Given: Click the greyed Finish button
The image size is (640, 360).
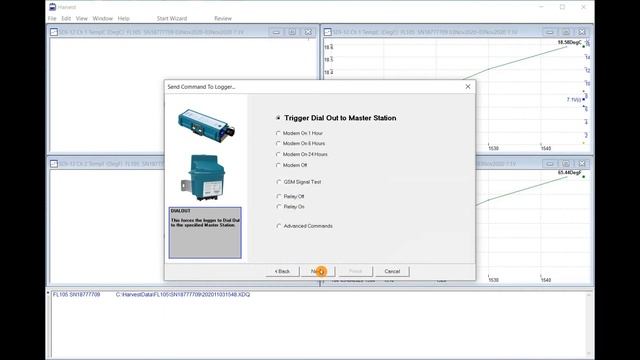Looking at the screenshot, I should pyautogui.click(x=355, y=271).
